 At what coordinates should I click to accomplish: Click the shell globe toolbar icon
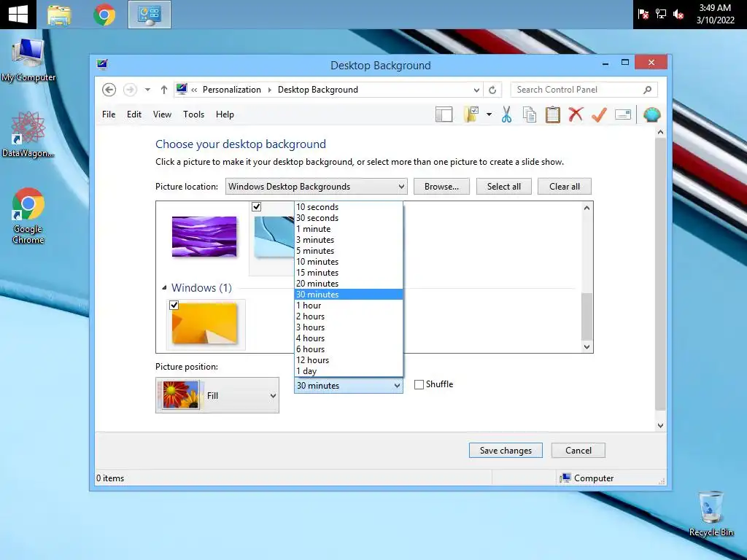(651, 114)
